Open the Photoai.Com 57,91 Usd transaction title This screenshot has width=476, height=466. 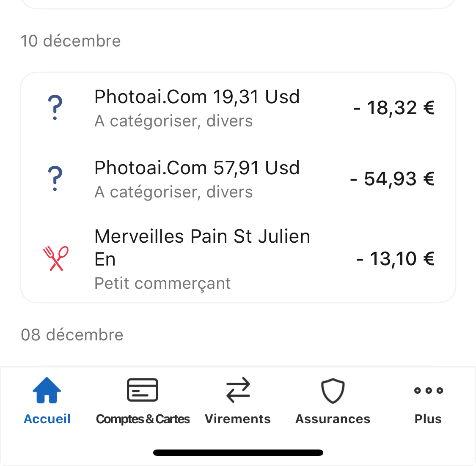tap(197, 168)
